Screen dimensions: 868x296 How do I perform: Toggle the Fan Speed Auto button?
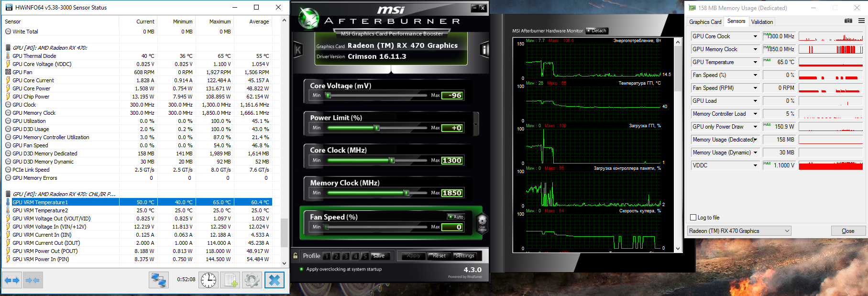456,217
